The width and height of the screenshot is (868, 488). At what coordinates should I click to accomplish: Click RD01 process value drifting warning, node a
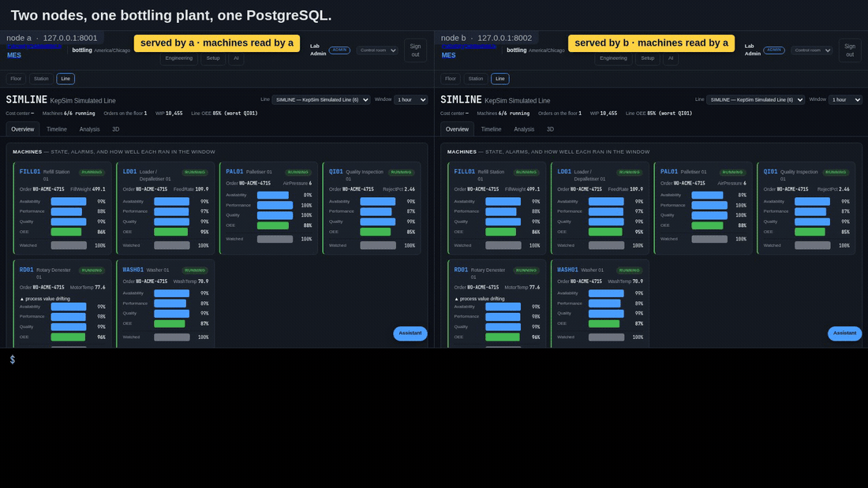46,299
